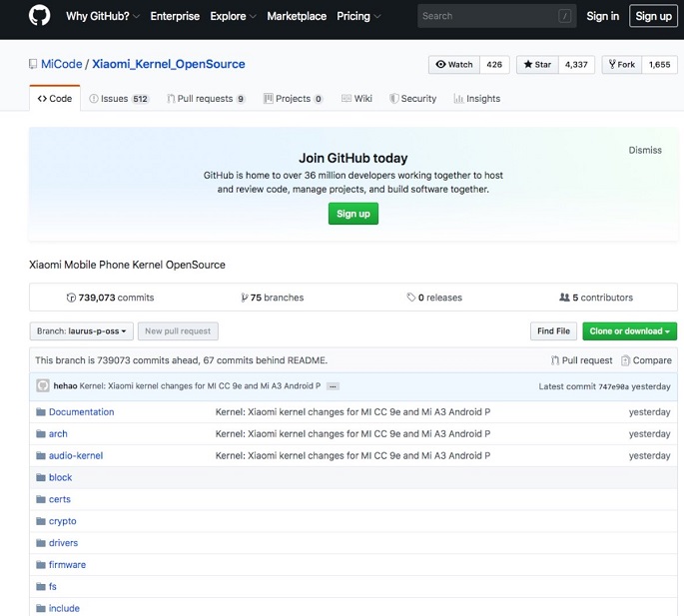Click the fs folder icon
This screenshot has height=616, width=684.
click(x=41, y=586)
